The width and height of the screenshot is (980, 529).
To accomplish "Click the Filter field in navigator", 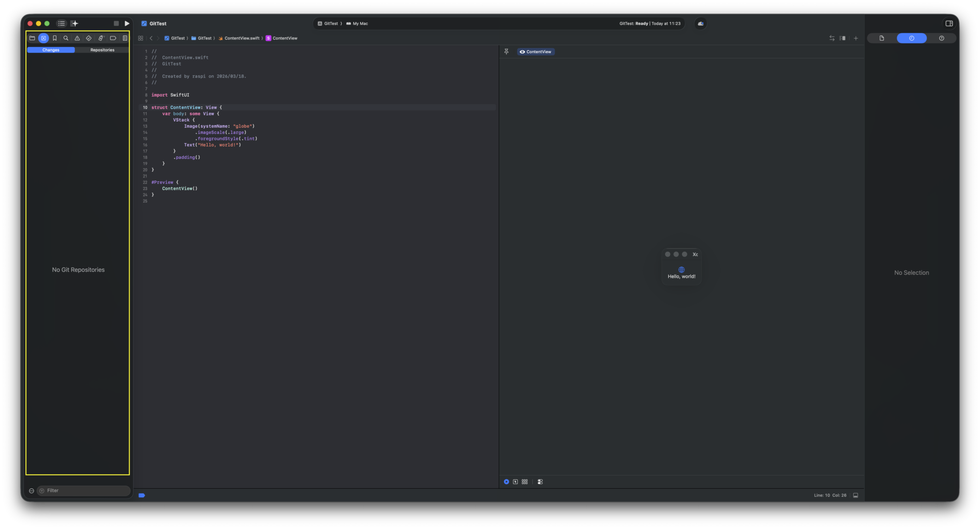I will 84,491.
